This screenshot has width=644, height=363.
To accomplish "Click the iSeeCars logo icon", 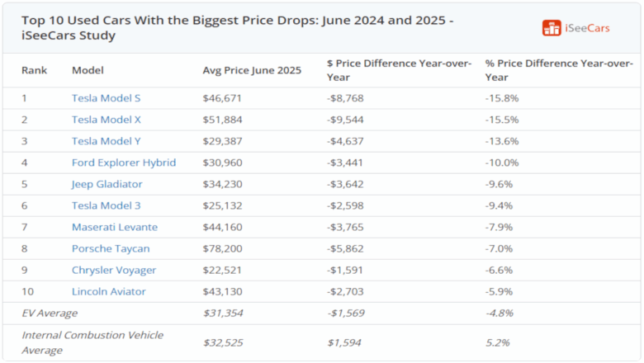I will (552, 28).
